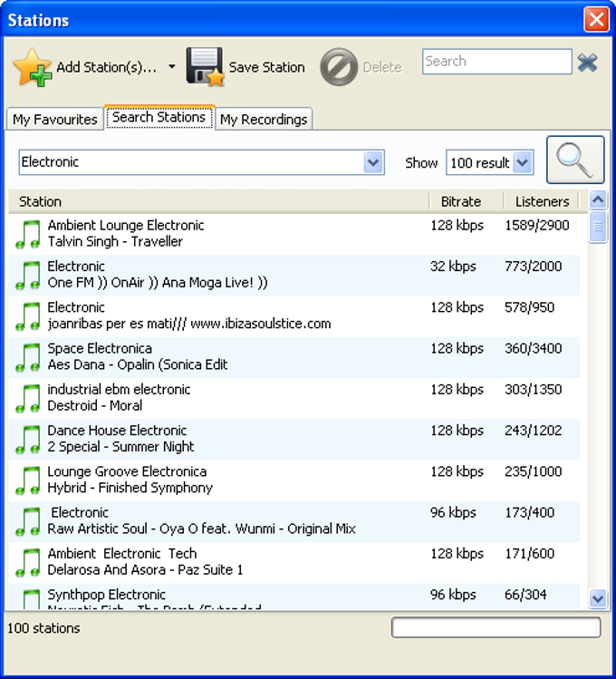Select Synthpop Electronic station name
The height and width of the screenshot is (679, 616).
coord(106,595)
